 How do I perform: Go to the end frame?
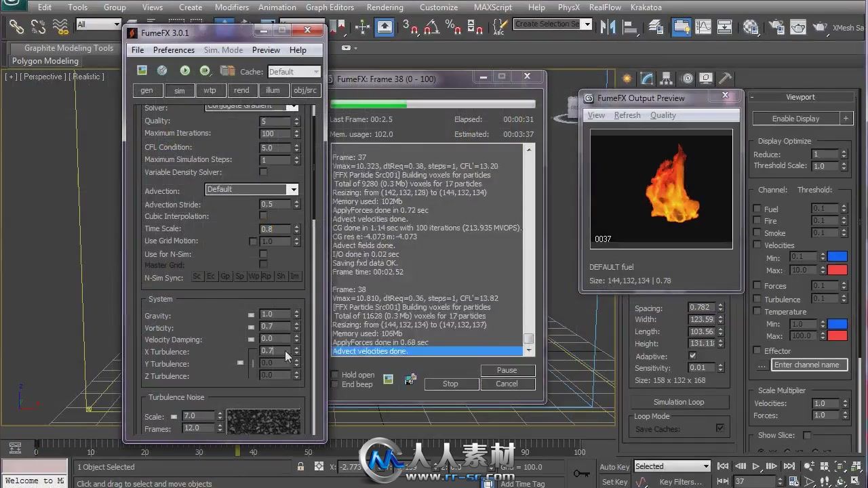point(789,466)
